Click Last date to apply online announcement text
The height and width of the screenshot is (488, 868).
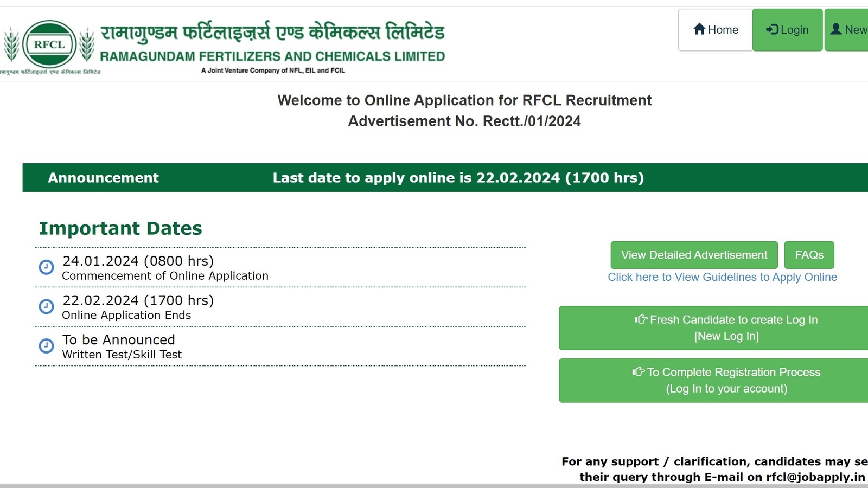[x=458, y=178]
